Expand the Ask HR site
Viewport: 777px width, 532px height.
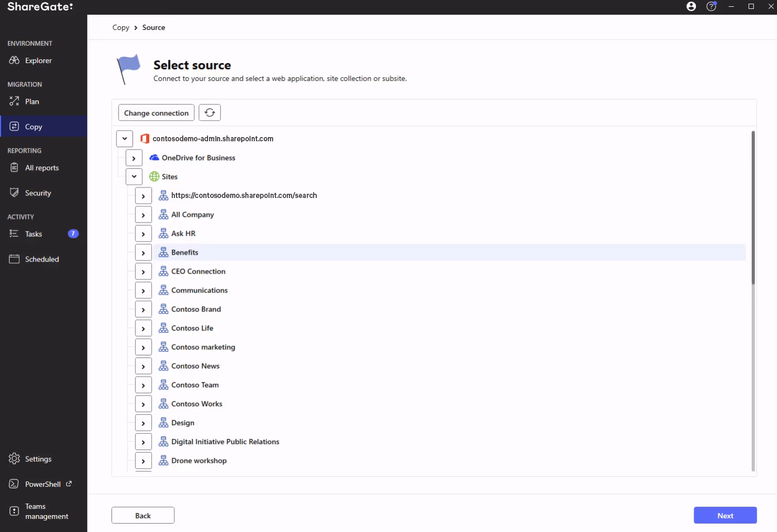click(x=143, y=234)
